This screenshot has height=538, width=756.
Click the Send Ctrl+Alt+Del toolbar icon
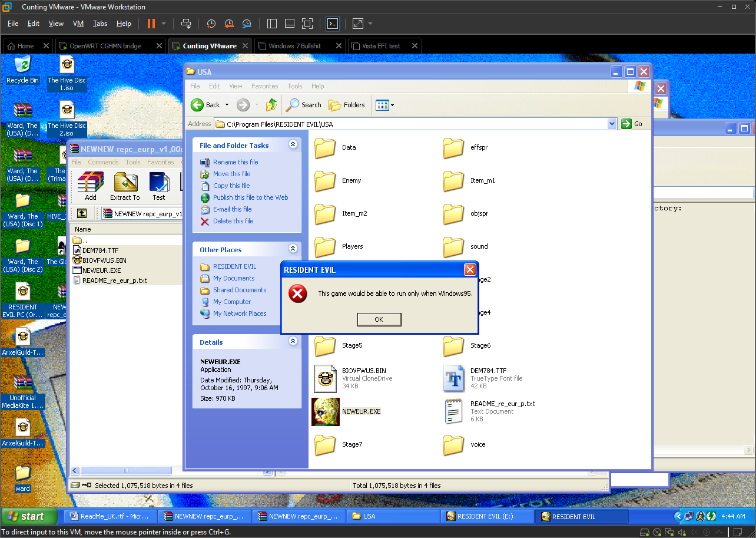pyautogui.click(x=186, y=24)
